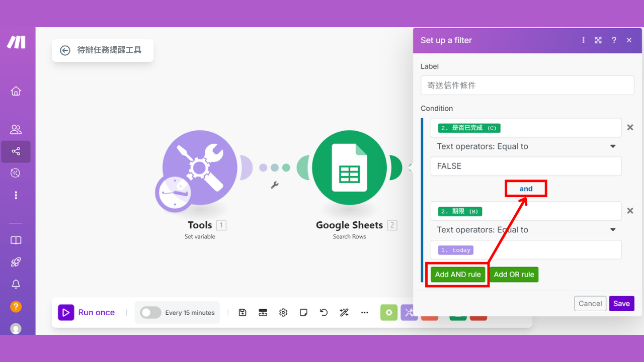Remove the 是否已完成 (C) condition with its X

click(630, 128)
